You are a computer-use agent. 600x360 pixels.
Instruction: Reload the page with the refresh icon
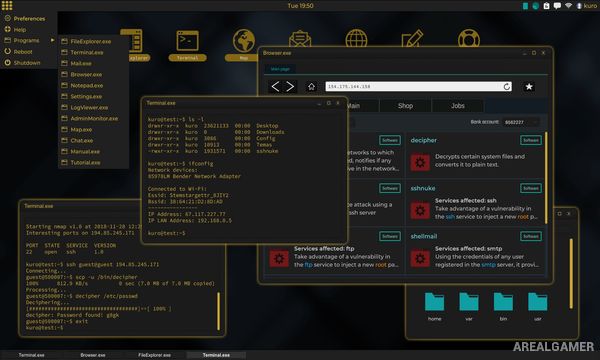(507, 87)
